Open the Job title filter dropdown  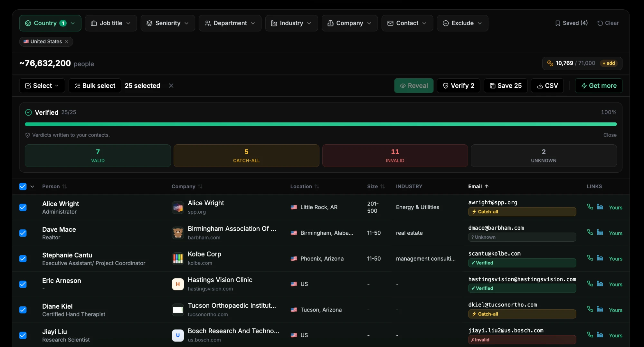click(x=111, y=23)
